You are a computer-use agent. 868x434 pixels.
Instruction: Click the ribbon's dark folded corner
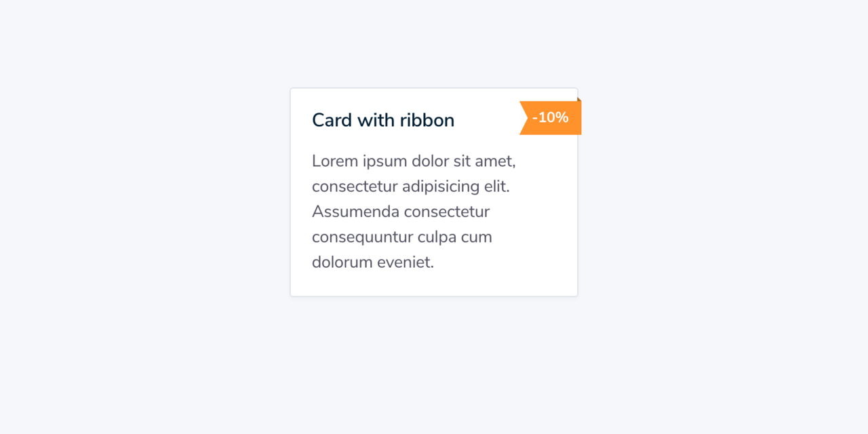(x=579, y=99)
